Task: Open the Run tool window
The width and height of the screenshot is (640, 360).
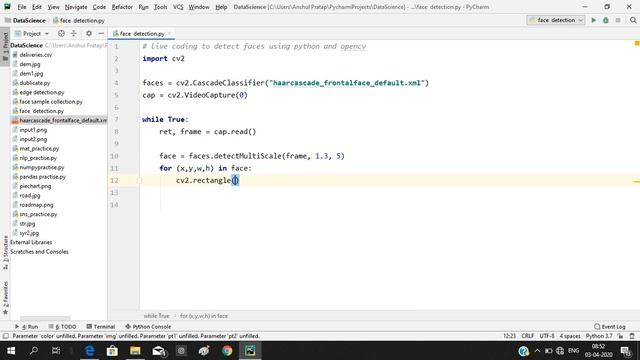Action: [x=27, y=327]
